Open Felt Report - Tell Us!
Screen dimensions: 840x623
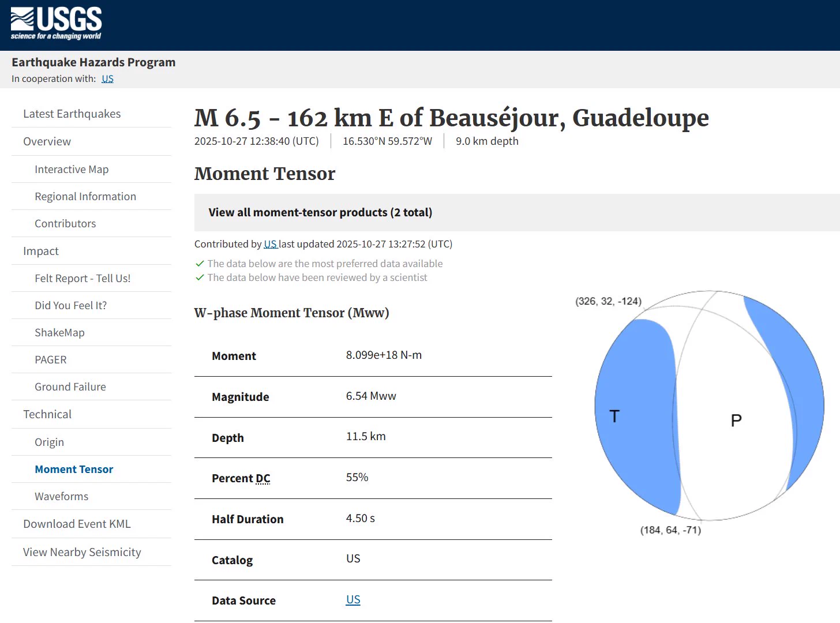[x=82, y=278]
